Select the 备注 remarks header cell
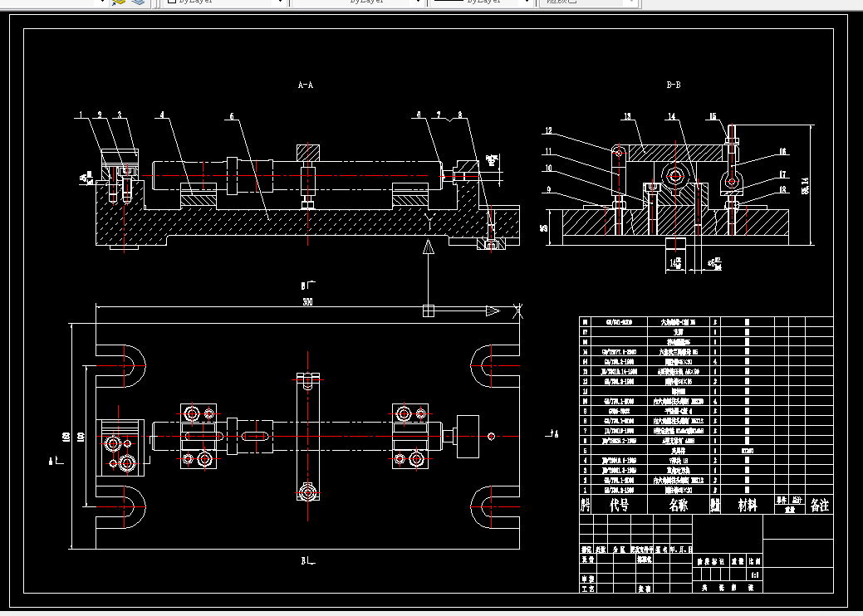This screenshot has height=616, width=863. [x=820, y=505]
